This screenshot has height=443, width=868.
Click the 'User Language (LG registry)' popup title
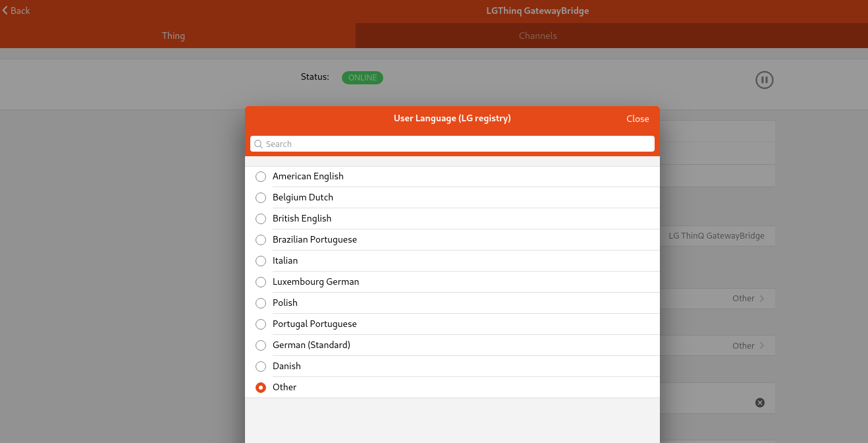point(452,119)
